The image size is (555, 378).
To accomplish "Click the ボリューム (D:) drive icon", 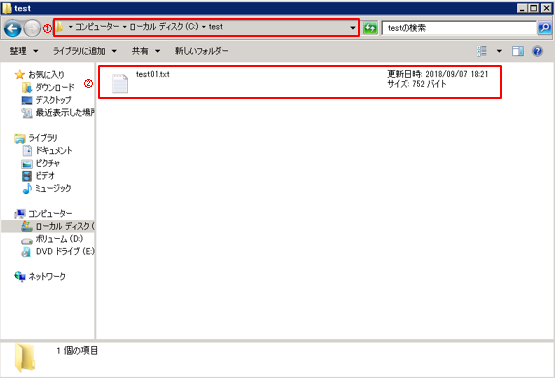I will [27, 241].
